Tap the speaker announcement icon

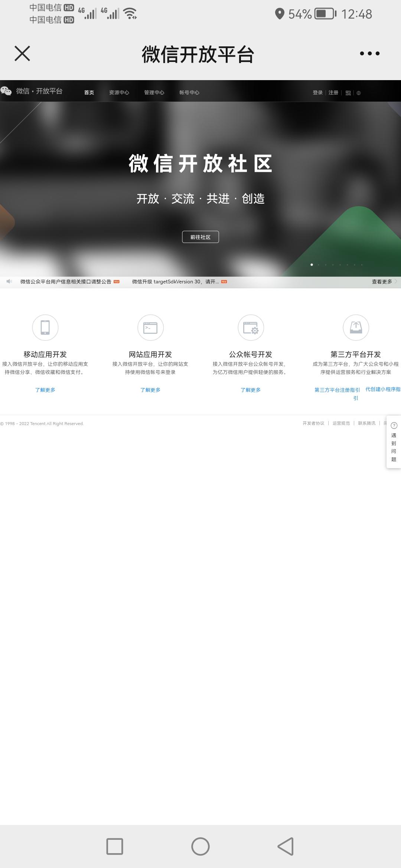tap(9, 282)
